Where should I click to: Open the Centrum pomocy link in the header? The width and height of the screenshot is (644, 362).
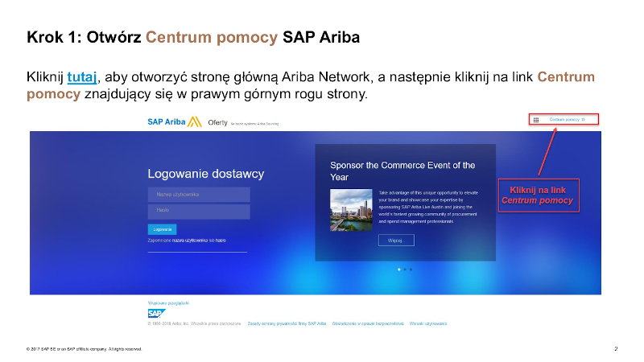567,119
